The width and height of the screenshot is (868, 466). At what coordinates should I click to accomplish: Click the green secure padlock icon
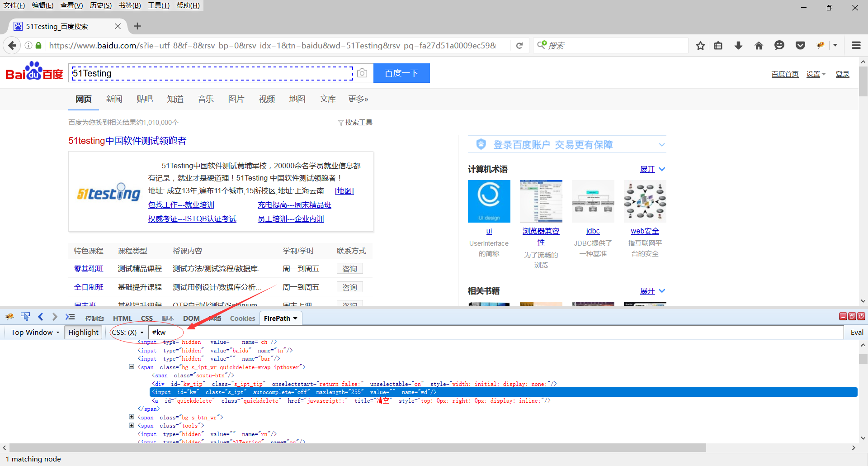pyautogui.click(x=38, y=45)
